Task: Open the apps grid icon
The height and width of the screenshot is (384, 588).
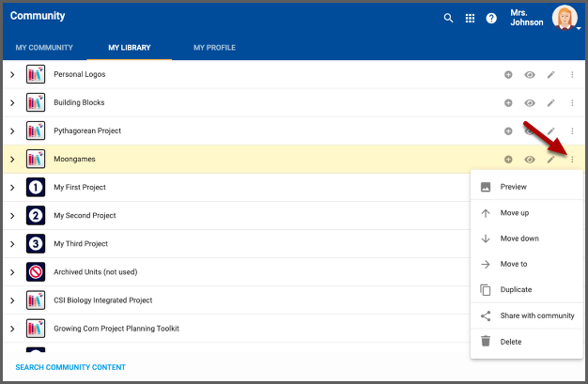Action: click(x=471, y=18)
